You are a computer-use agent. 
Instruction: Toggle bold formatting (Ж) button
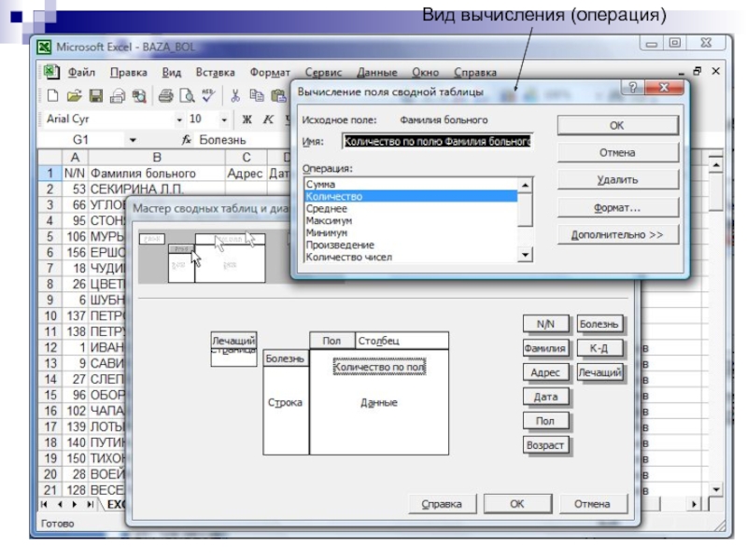(247, 119)
